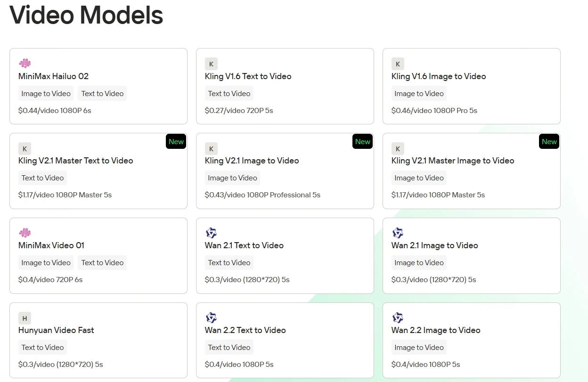Screen dimensions: 588x382
Task: Select Text to Video tag on MiniMax Video 01
Action: point(102,262)
